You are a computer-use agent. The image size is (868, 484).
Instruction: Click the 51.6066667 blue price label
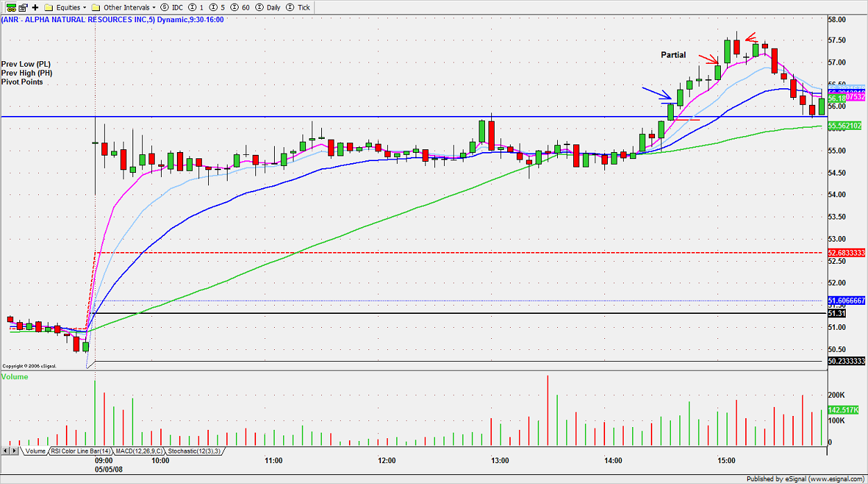[x=846, y=301]
